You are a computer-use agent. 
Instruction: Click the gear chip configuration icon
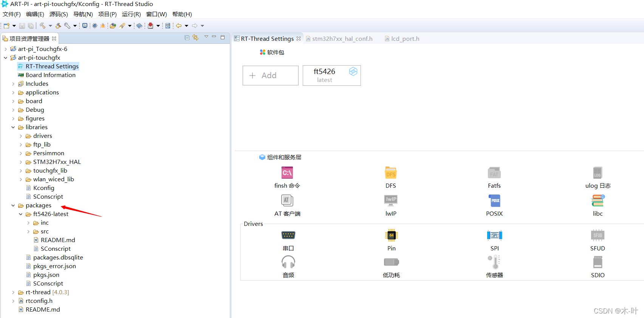pos(94,26)
